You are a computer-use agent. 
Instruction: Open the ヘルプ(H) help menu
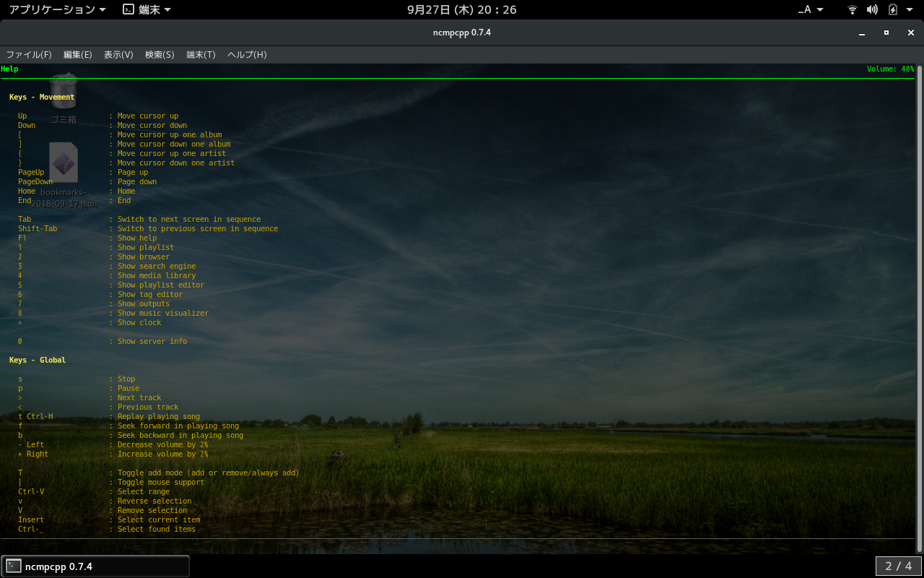247,55
